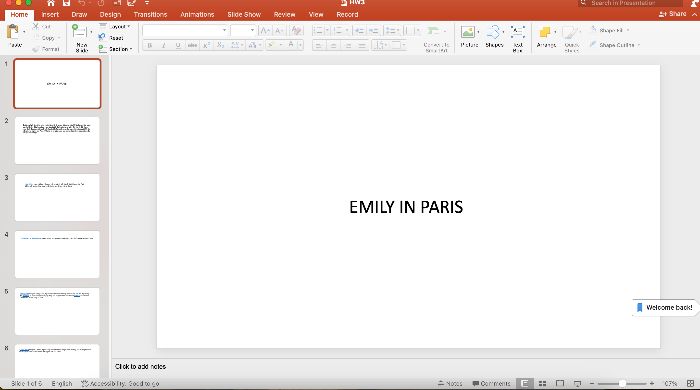The height and width of the screenshot is (390, 700).
Task: Open the Review tab
Action: pyautogui.click(x=284, y=14)
